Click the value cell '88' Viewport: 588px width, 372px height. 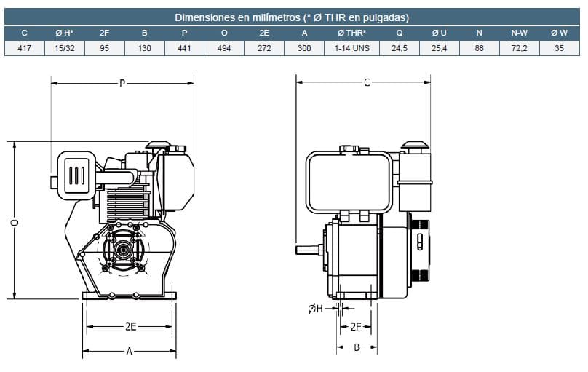click(x=480, y=48)
